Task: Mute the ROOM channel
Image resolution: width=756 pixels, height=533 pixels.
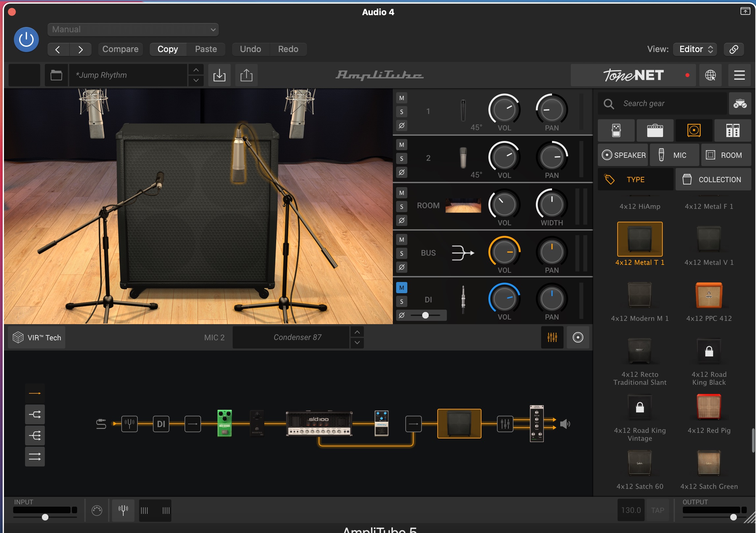Action: [x=402, y=193]
